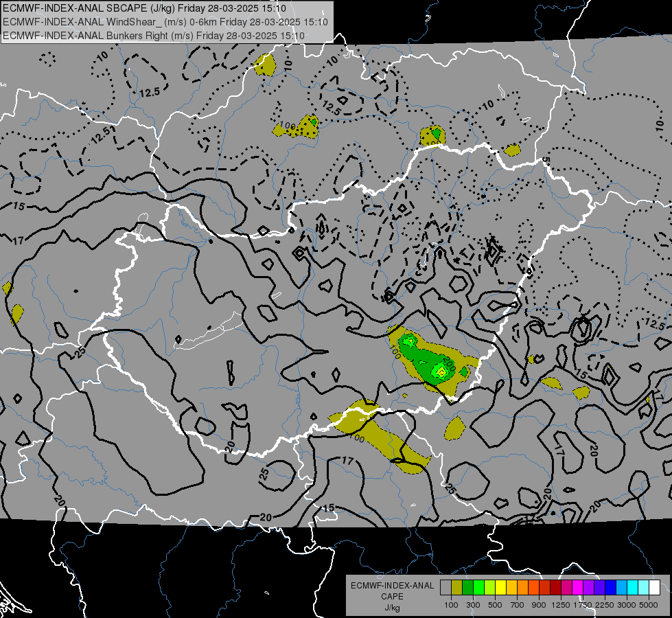
Task: Select the pure blue legend swatch
Action: [x=611, y=588]
